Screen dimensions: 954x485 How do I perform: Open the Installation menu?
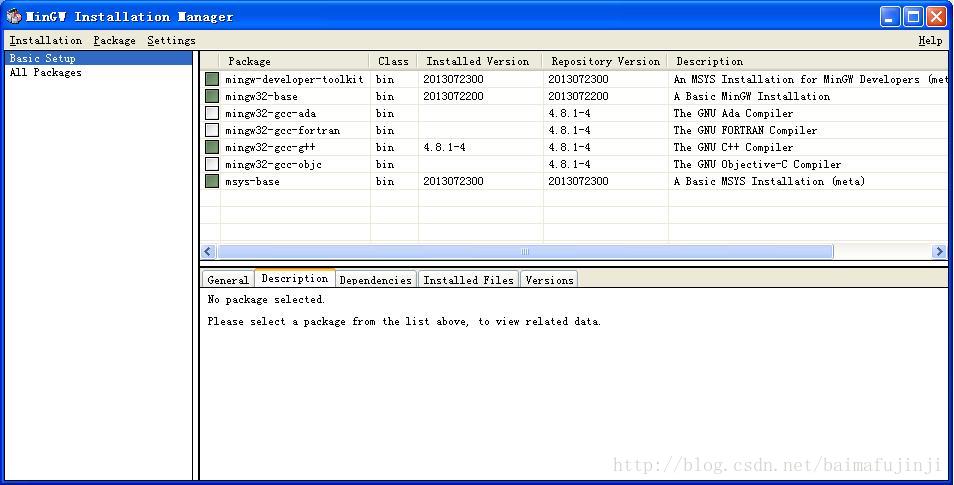[46, 40]
